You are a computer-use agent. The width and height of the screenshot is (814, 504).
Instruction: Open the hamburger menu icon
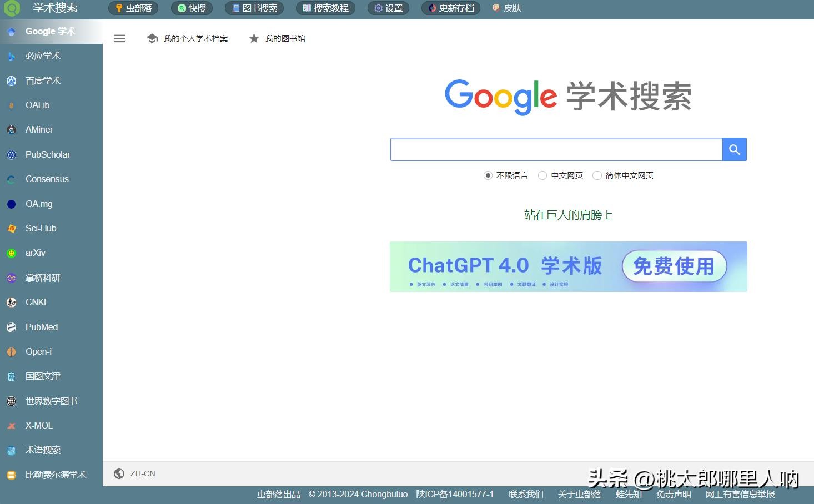119,38
